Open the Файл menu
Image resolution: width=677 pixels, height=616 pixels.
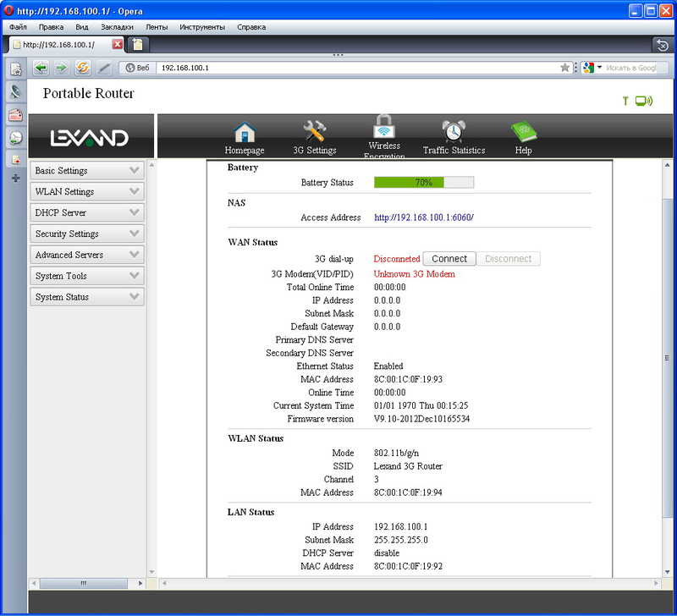coord(18,27)
